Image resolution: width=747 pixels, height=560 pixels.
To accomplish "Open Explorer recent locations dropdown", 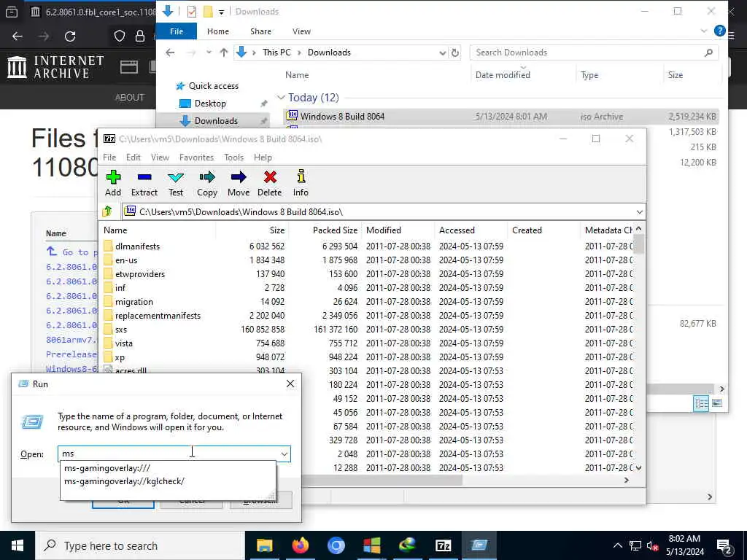I will (x=209, y=52).
